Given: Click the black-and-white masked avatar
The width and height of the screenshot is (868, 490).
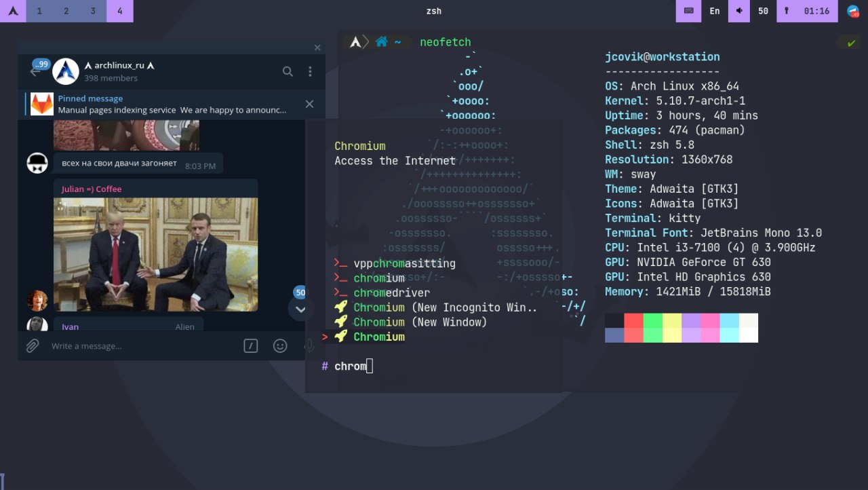Looking at the screenshot, I should pos(37,163).
